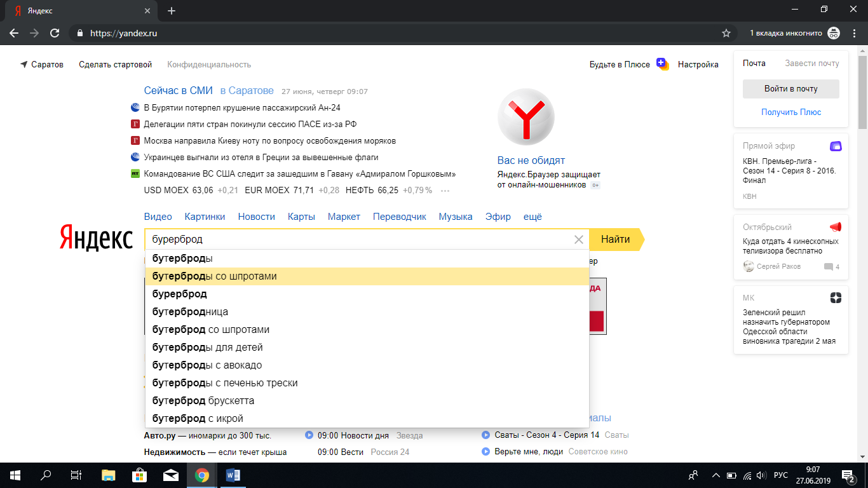Image resolution: width=868 pixels, height=488 pixels.
Task: Click the browser back arrow
Action: pyautogui.click(x=14, y=33)
